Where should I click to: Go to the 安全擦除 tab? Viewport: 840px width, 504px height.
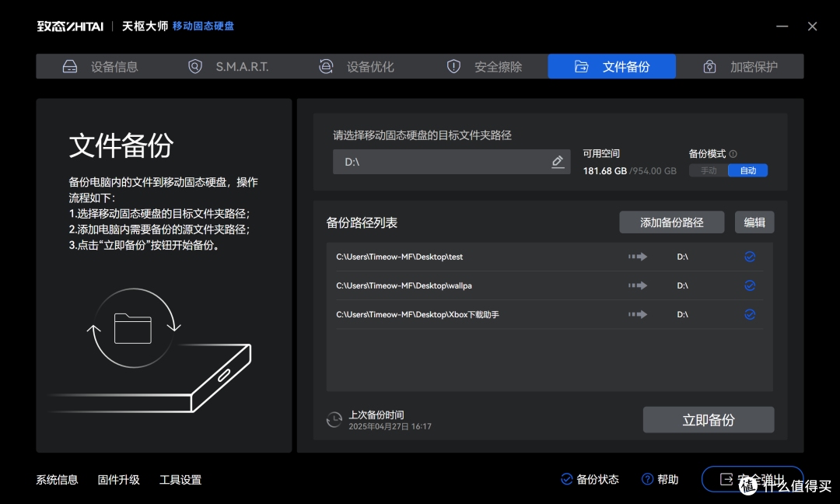tap(484, 66)
